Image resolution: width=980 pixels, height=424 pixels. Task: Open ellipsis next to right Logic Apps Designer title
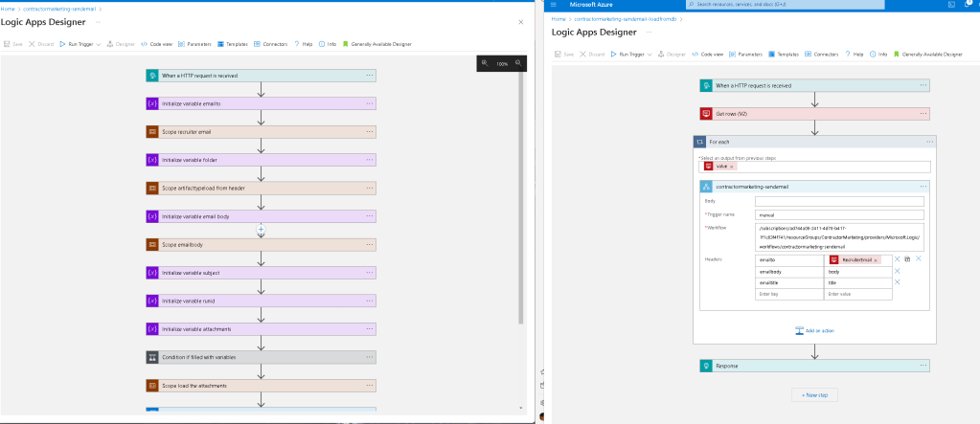(x=650, y=32)
